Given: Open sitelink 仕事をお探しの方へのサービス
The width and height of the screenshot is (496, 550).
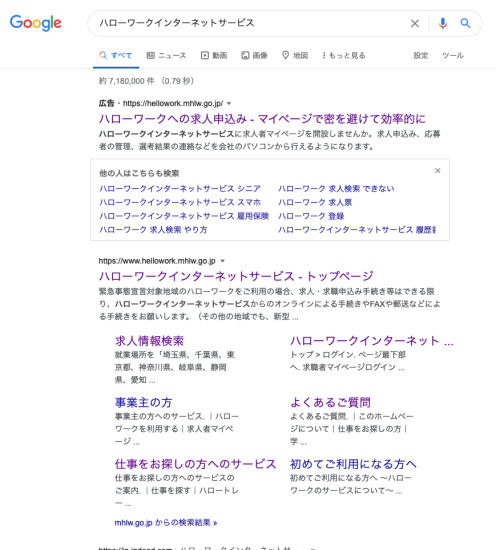Looking at the screenshot, I should click(x=195, y=464).
